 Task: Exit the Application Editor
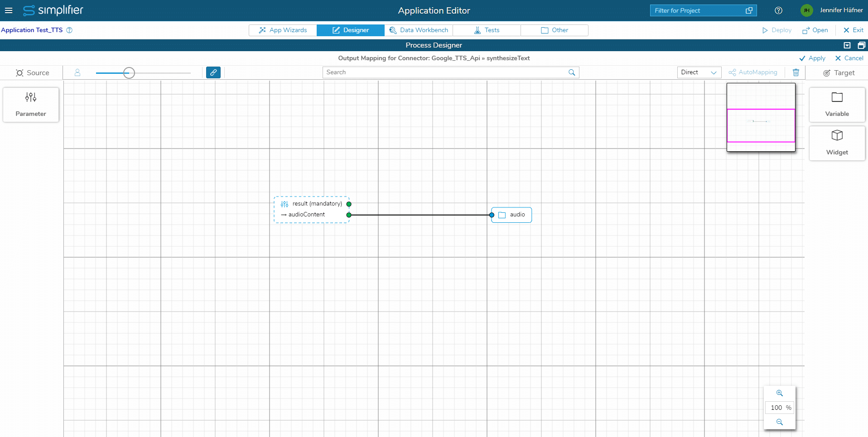coord(854,30)
